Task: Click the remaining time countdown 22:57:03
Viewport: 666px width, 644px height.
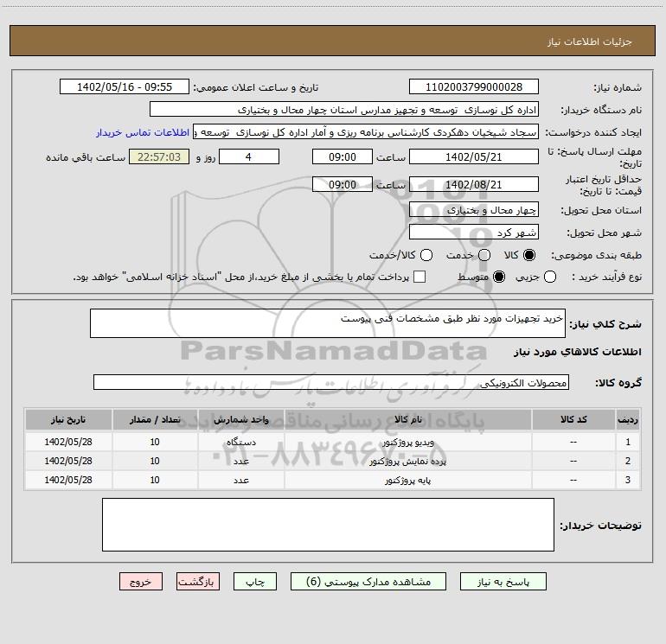Action: coord(159,157)
